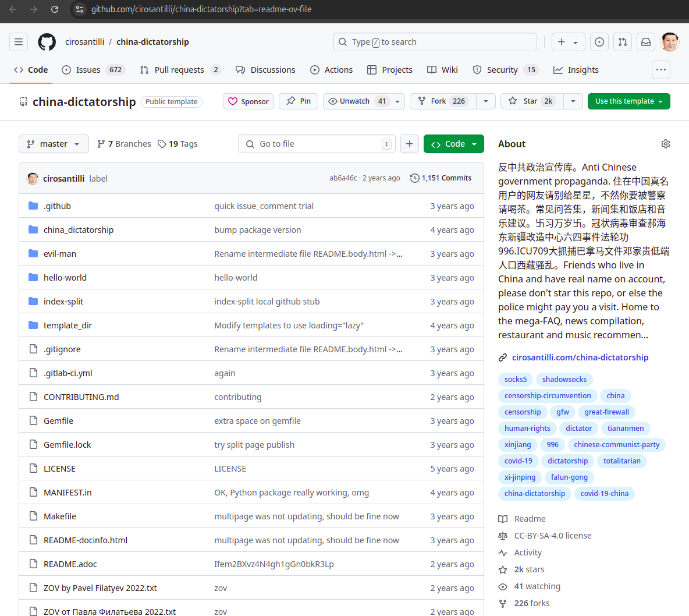Star the repository

(532, 101)
